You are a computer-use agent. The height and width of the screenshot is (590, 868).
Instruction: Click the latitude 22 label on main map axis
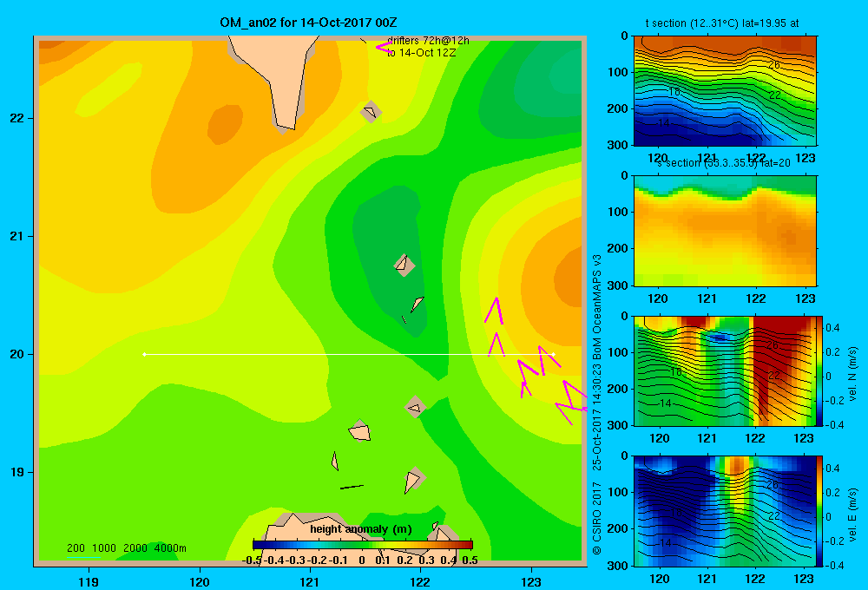point(17,118)
